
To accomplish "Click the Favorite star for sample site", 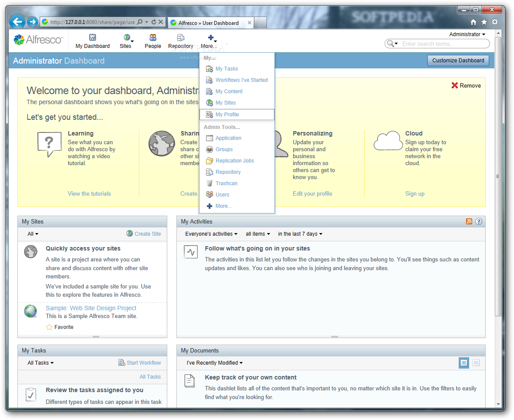I will [49, 327].
